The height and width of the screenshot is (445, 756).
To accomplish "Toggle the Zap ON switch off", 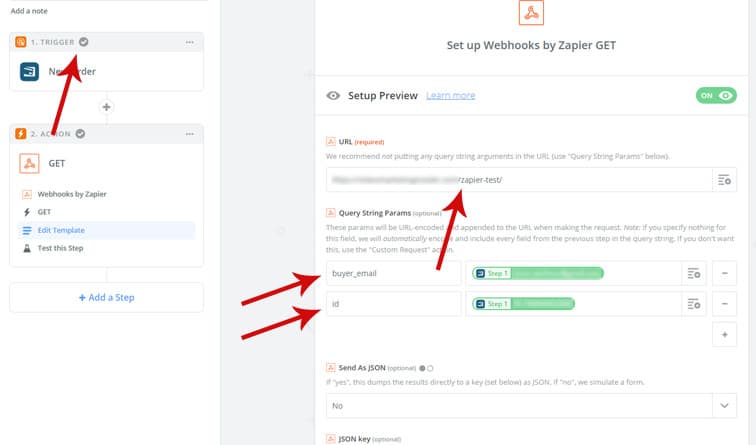I will point(716,95).
